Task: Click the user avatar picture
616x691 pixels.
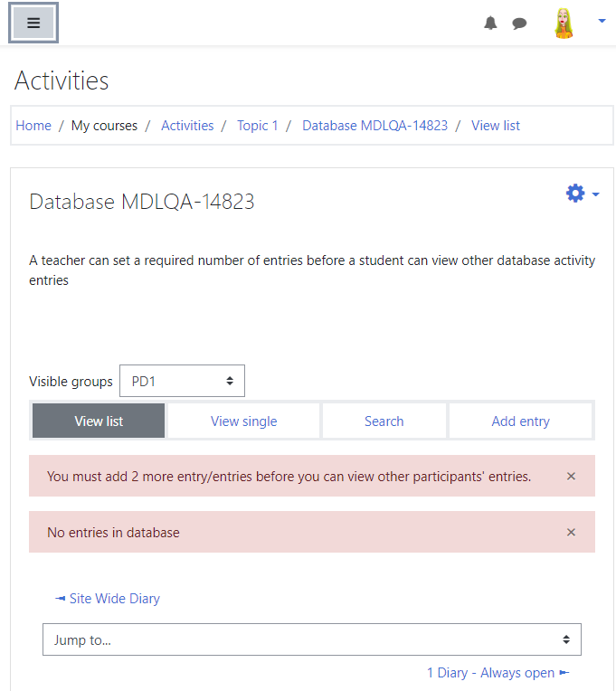Action: pos(564,24)
